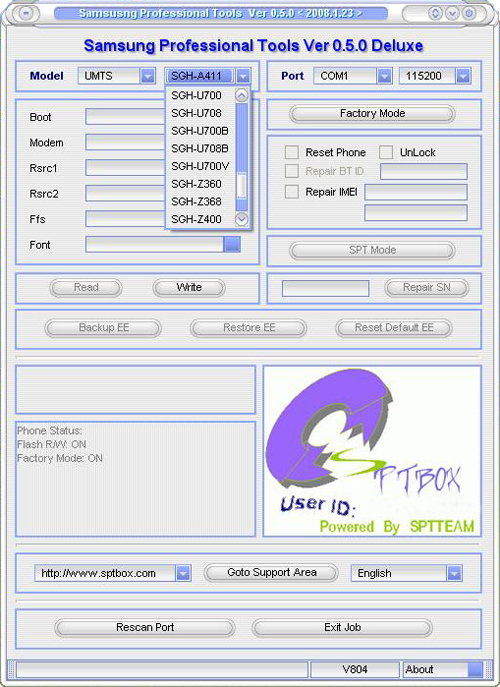Click the first Repair IMEI input field

coord(416,192)
